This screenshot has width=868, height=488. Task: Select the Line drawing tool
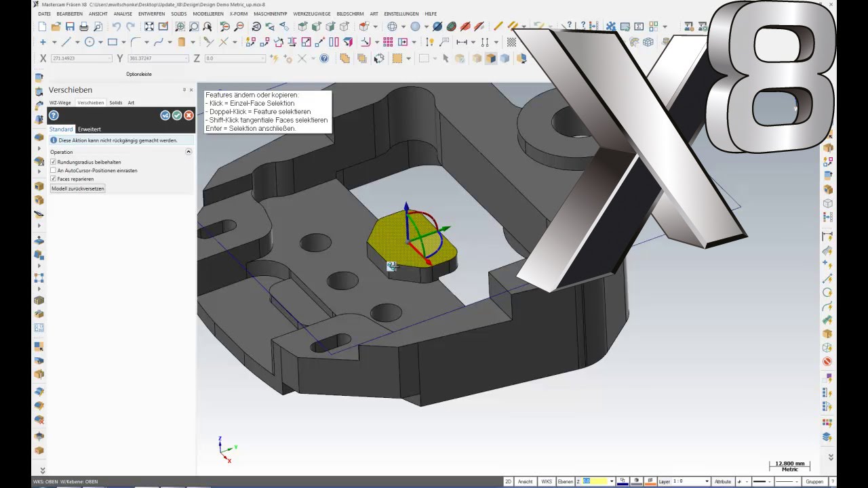pyautogui.click(x=66, y=42)
